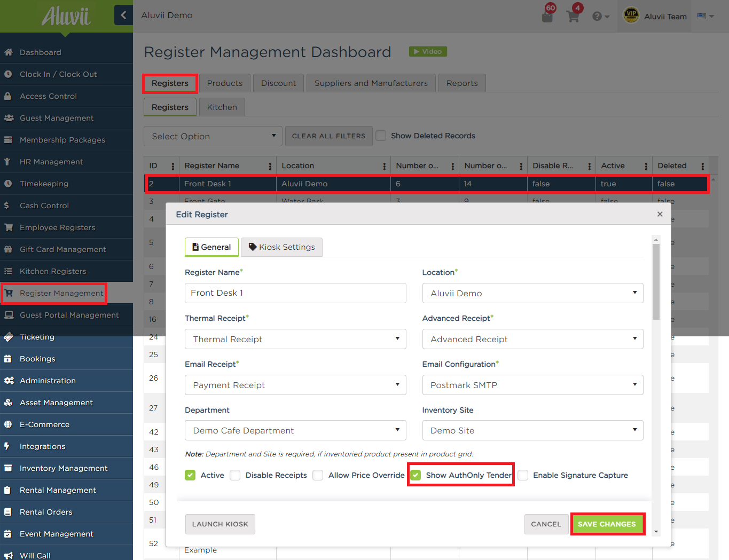Click the Rental Management clipboard icon
Screen dimensions: 729x560
pyautogui.click(x=9, y=490)
